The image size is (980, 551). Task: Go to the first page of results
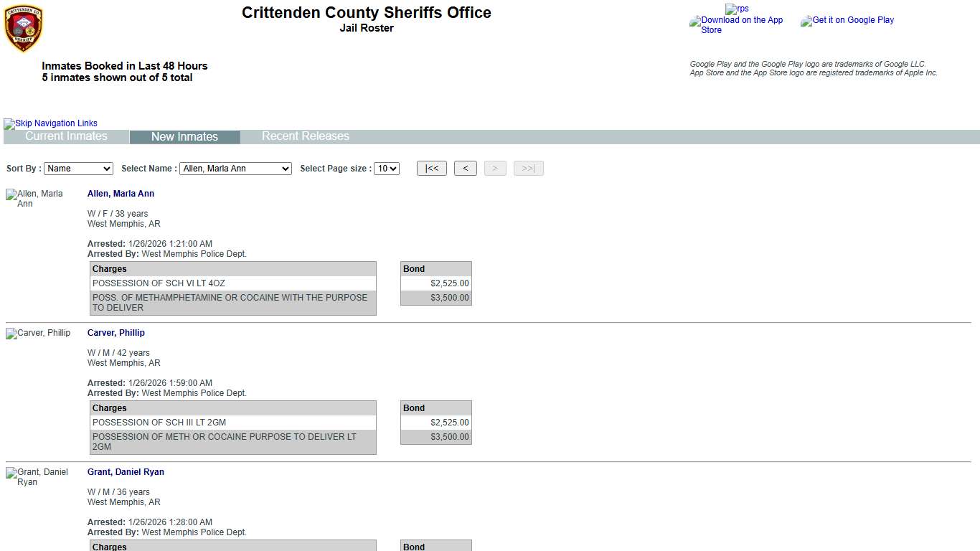[x=431, y=169]
